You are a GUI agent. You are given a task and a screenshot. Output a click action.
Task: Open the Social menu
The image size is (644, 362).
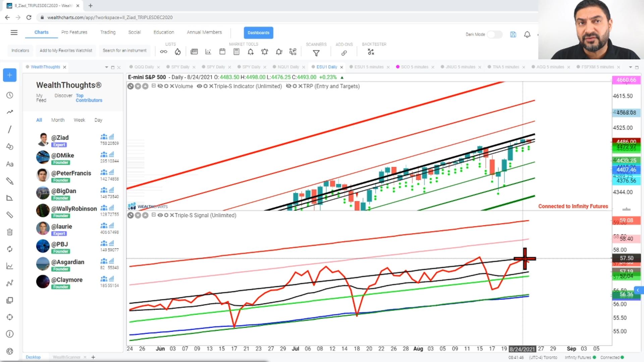(x=135, y=32)
